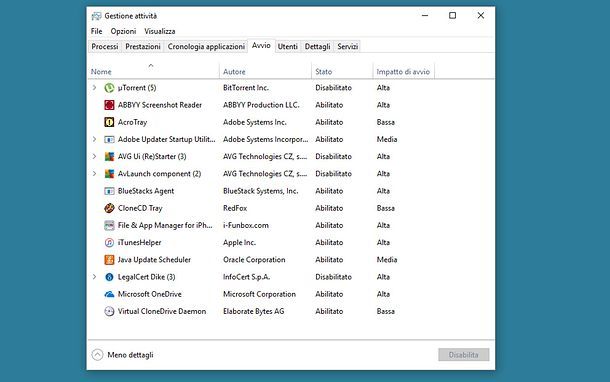This screenshot has height=382, width=610.
Task: Expand the LegalCert Dike (3) group
Action: coord(94,277)
